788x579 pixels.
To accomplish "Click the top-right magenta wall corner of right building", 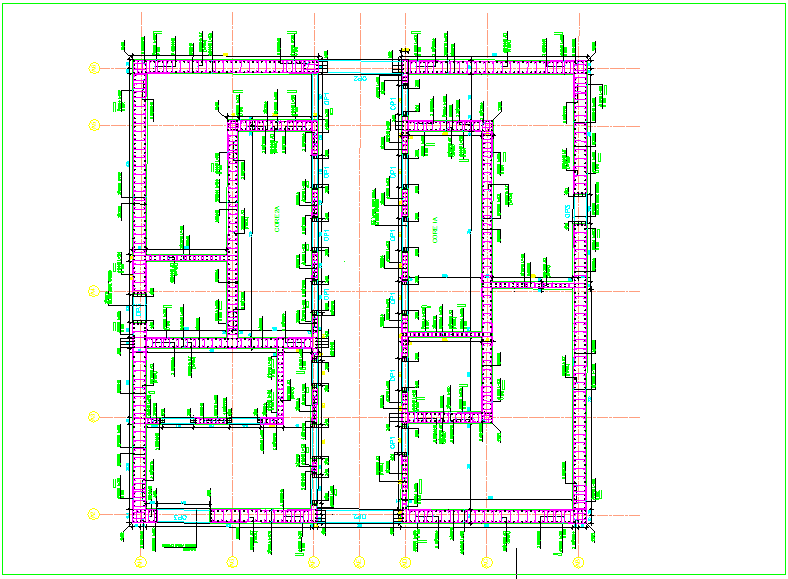I will (582, 66).
